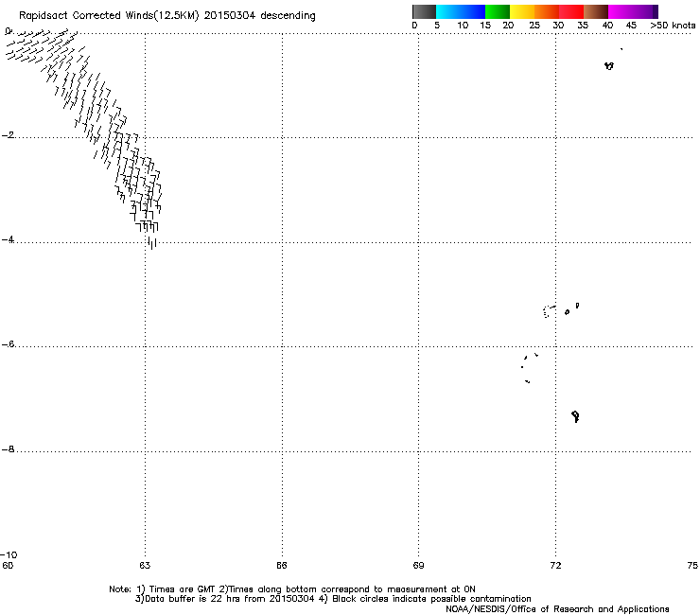Click the wind barbs crossing the -4 latitude line
This screenshot has height=615, width=700.
tap(152, 243)
